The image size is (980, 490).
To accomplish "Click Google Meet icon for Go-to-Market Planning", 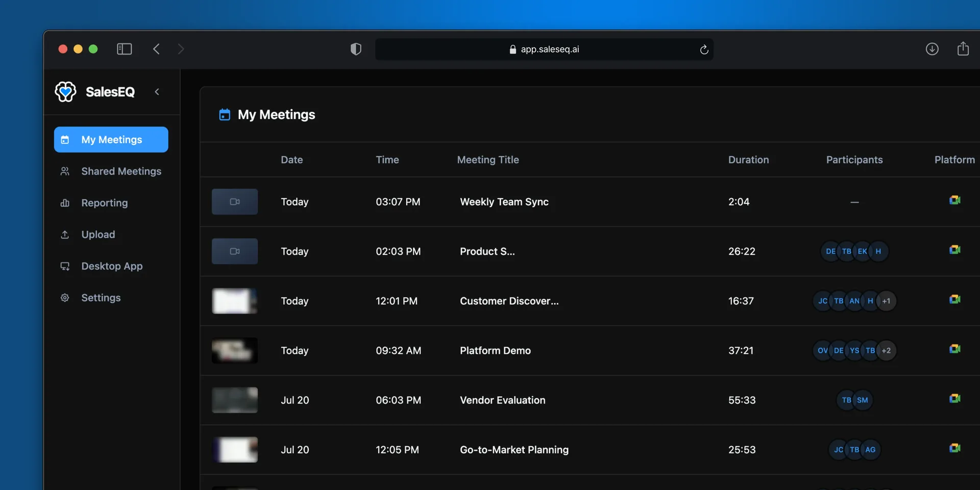I will click(x=954, y=448).
